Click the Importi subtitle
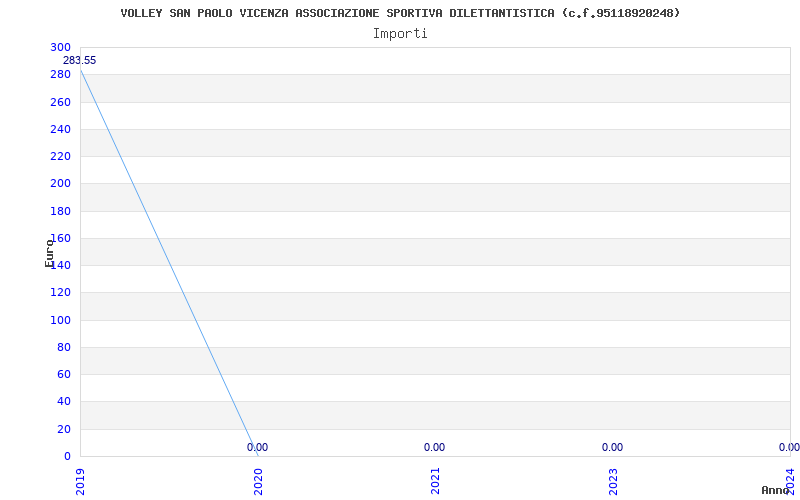This screenshot has height=500, width=800. coord(400,34)
